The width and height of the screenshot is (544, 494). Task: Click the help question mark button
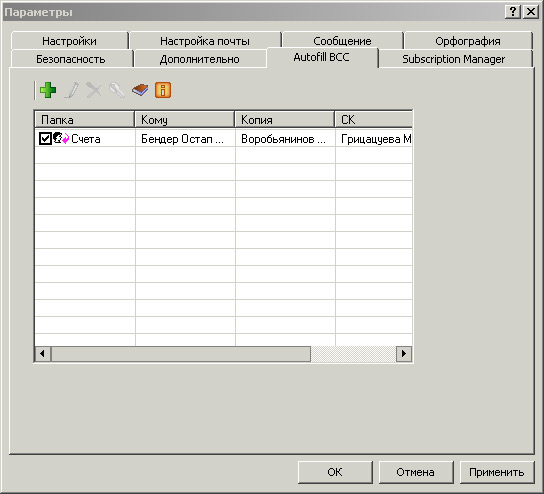513,12
